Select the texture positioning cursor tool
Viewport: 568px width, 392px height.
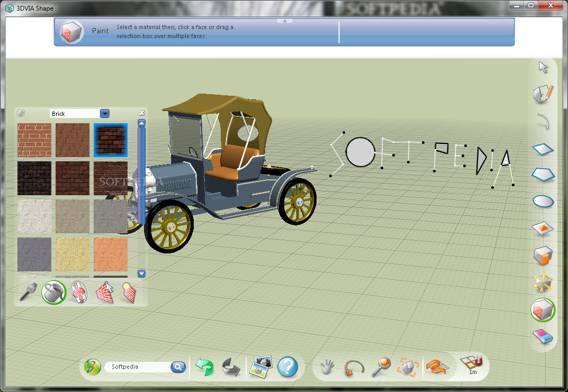pos(105,293)
